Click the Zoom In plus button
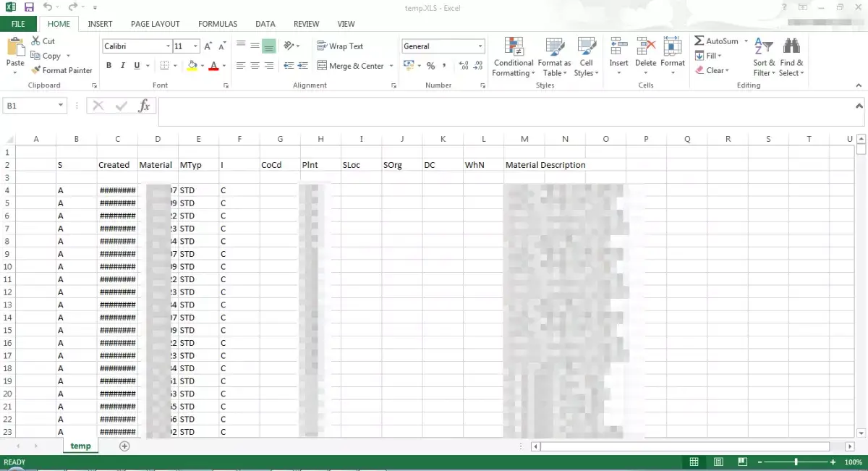Viewport: 868px width, 471px height. pos(834,462)
